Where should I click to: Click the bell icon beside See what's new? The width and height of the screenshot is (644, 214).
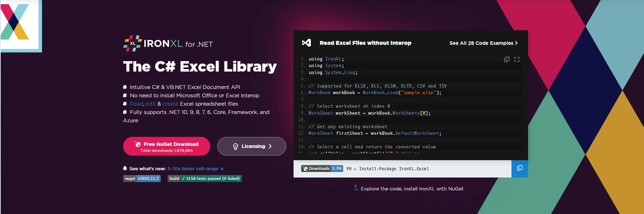(x=125, y=168)
